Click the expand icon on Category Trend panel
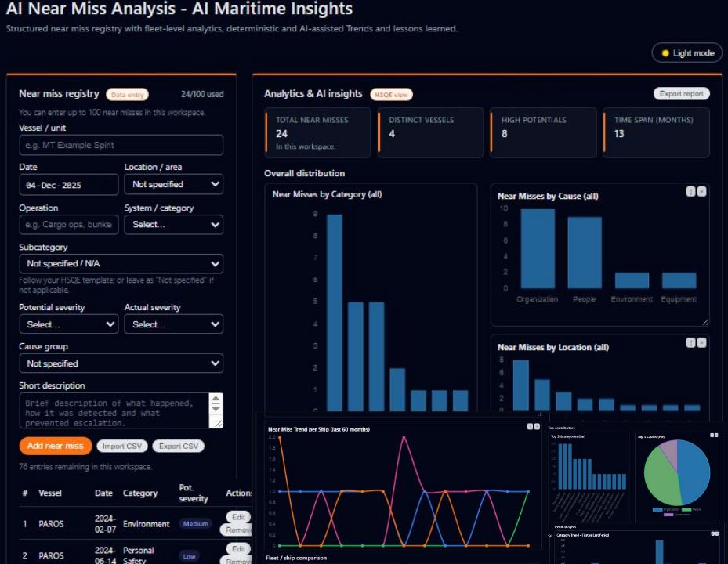This screenshot has height=564, width=728. point(712,534)
